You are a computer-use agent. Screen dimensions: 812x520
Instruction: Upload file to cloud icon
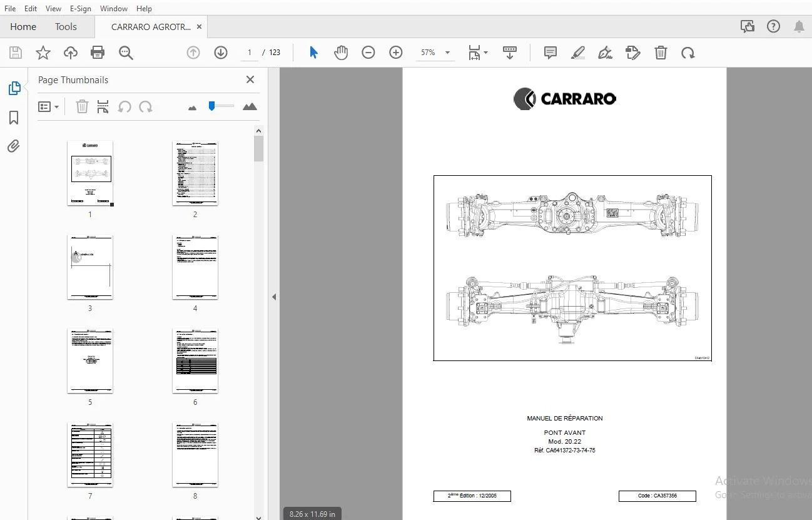coord(71,53)
